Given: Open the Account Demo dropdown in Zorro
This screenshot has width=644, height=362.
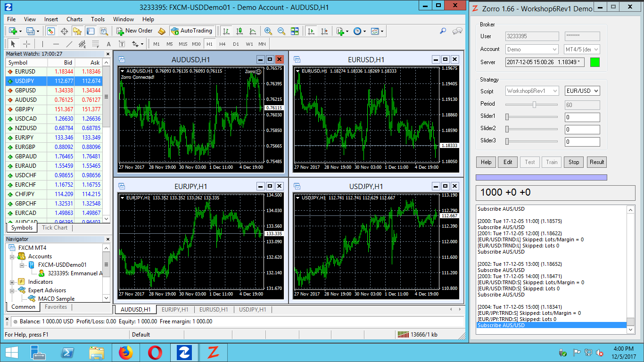Looking at the screenshot, I should coord(532,49).
